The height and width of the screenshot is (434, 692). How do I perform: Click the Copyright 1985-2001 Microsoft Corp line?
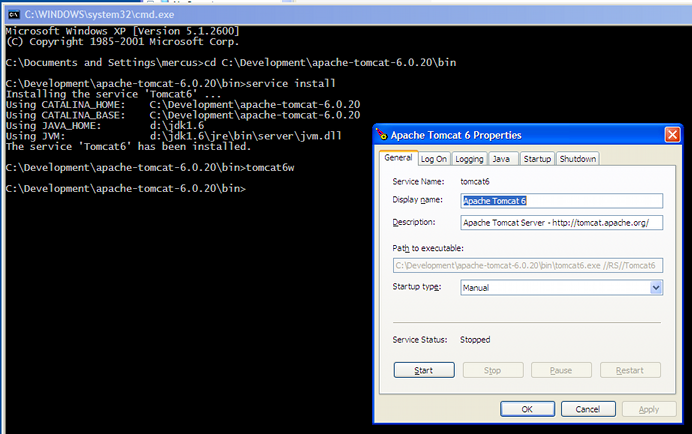(x=123, y=42)
